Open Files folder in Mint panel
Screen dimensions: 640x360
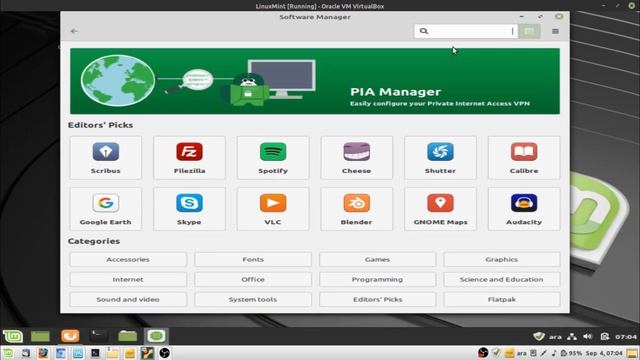coord(128,336)
